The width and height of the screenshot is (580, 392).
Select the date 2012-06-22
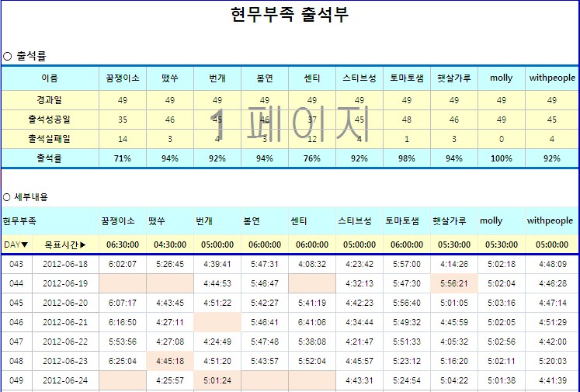[x=65, y=342]
